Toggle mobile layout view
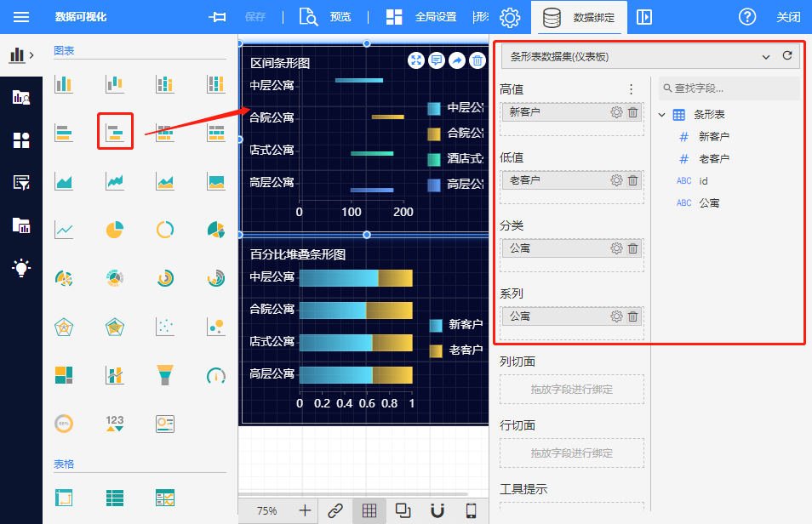812x524 pixels. (471, 510)
